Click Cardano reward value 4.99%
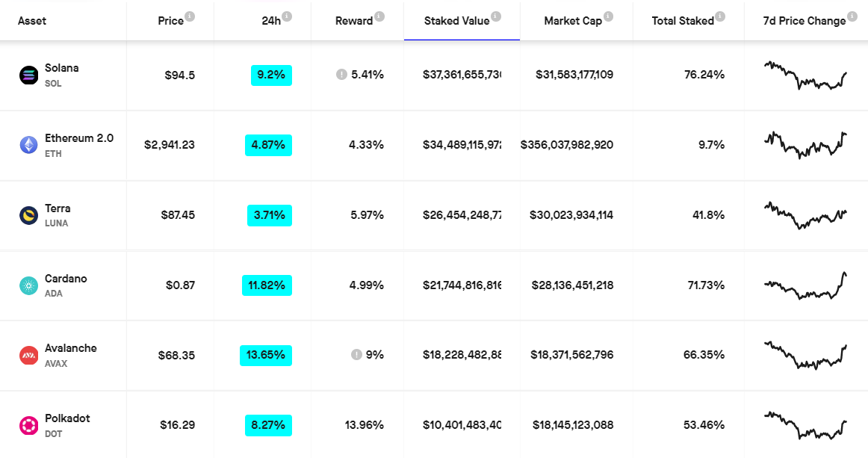The image size is (868, 458). click(x=367, y=285)
